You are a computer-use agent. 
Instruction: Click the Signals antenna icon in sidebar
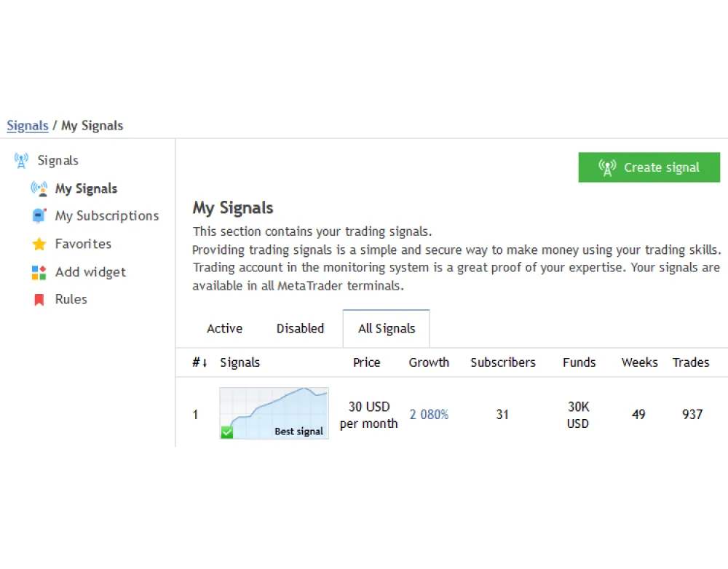pyautogui.click(x=21, y=161)
